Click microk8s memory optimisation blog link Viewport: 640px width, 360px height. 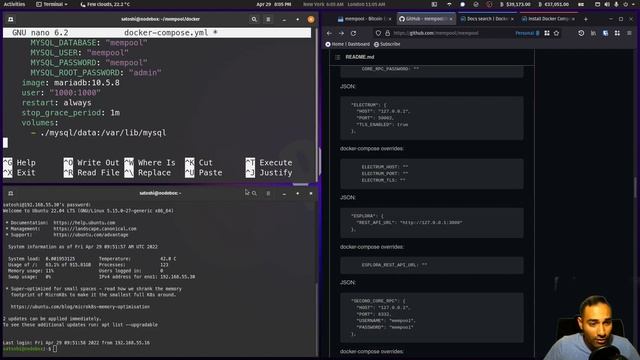point(80,307)
